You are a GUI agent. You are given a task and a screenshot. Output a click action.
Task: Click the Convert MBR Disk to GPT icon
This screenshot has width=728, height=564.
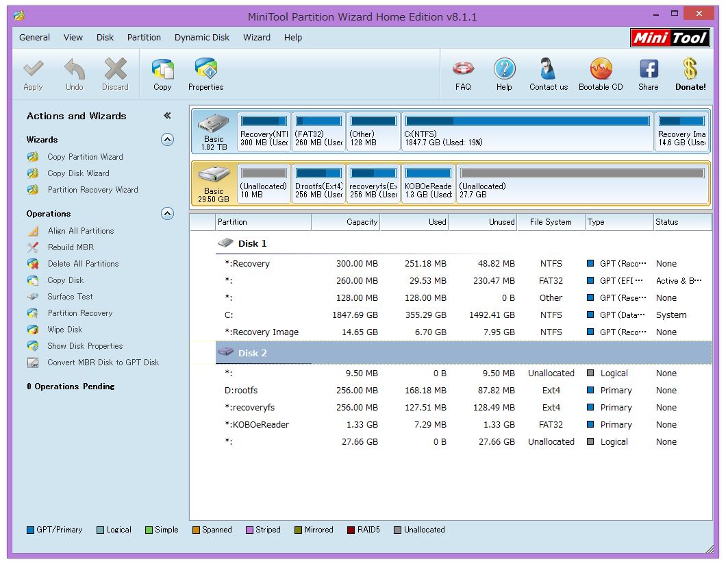(33, 363)
